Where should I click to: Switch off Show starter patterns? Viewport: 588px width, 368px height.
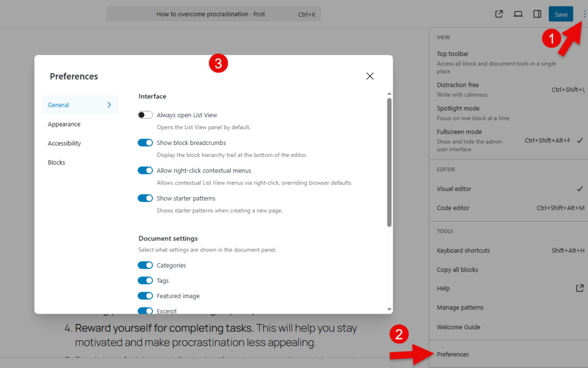[x=145, y=198]
